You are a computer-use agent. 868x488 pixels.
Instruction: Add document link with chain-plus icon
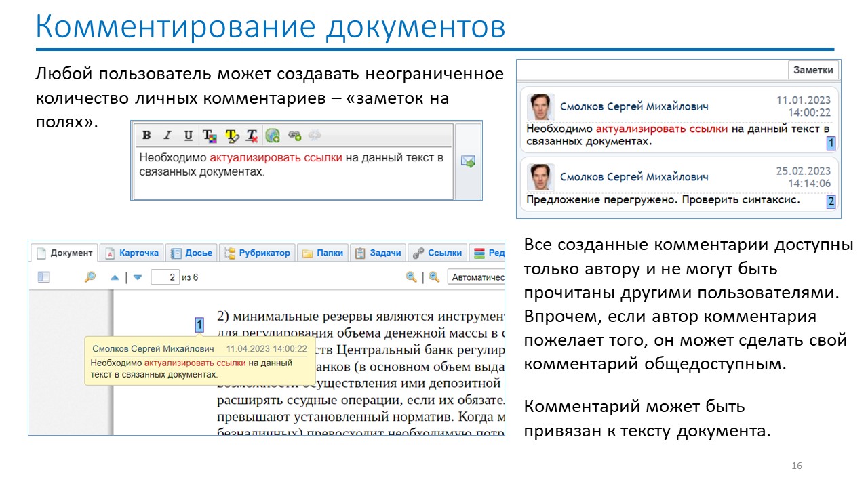pos(294,136)
